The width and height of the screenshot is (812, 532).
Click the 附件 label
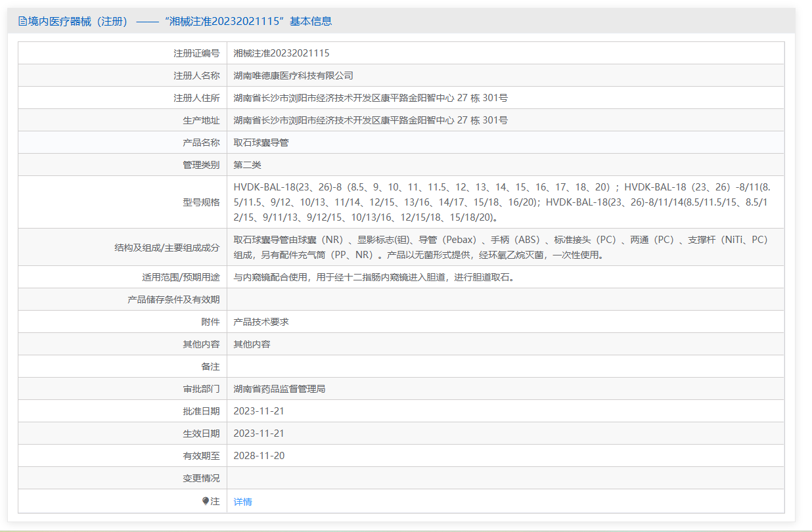[210, 322]
